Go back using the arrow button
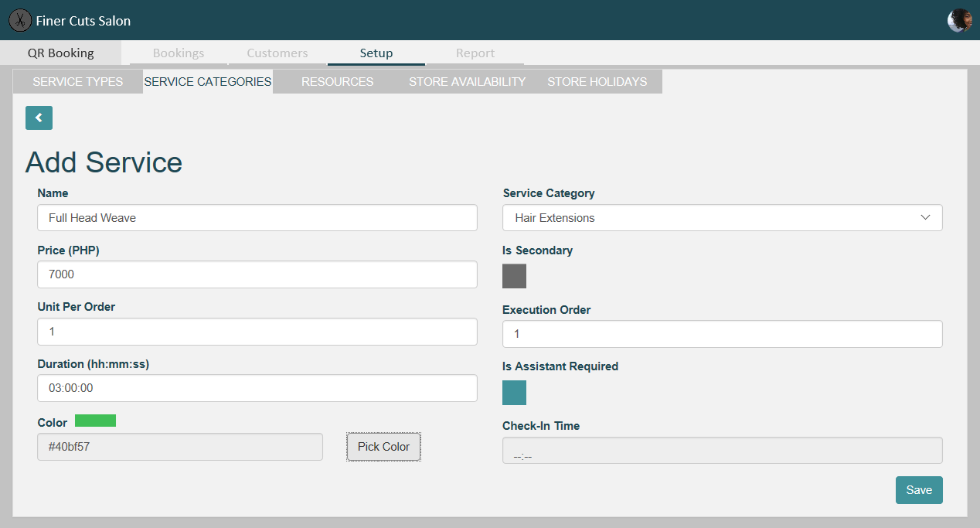The width and height of the screenshot is (980, 528). point(39,118)
